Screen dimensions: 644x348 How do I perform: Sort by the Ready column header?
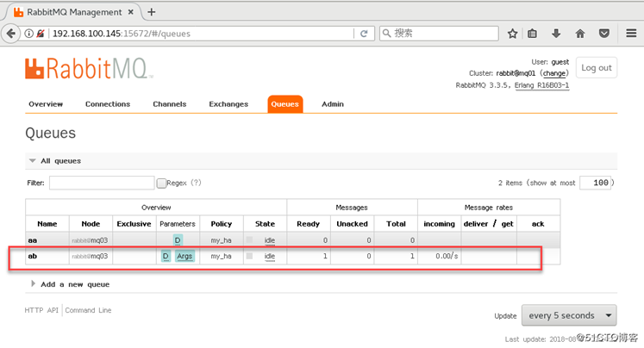point(308,224)
